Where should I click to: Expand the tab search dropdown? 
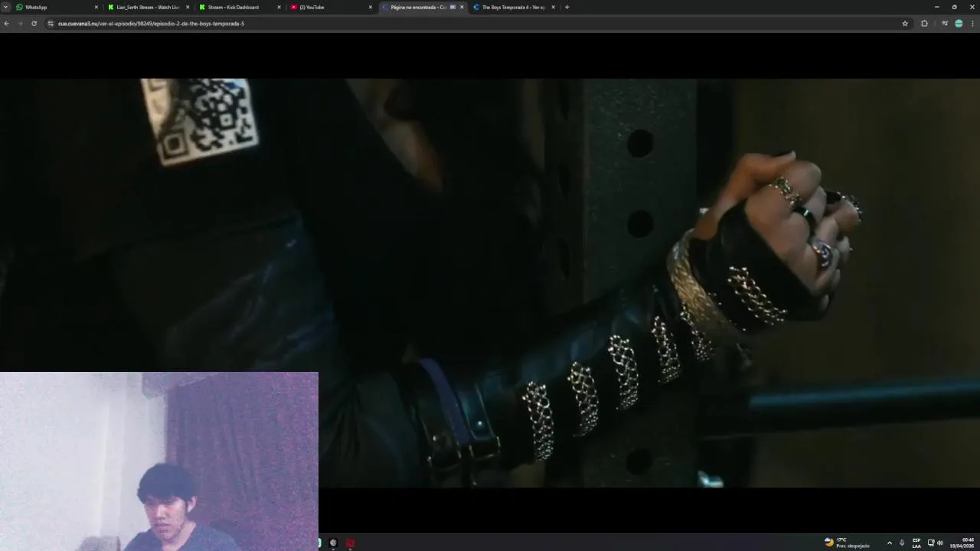[6, 7]
